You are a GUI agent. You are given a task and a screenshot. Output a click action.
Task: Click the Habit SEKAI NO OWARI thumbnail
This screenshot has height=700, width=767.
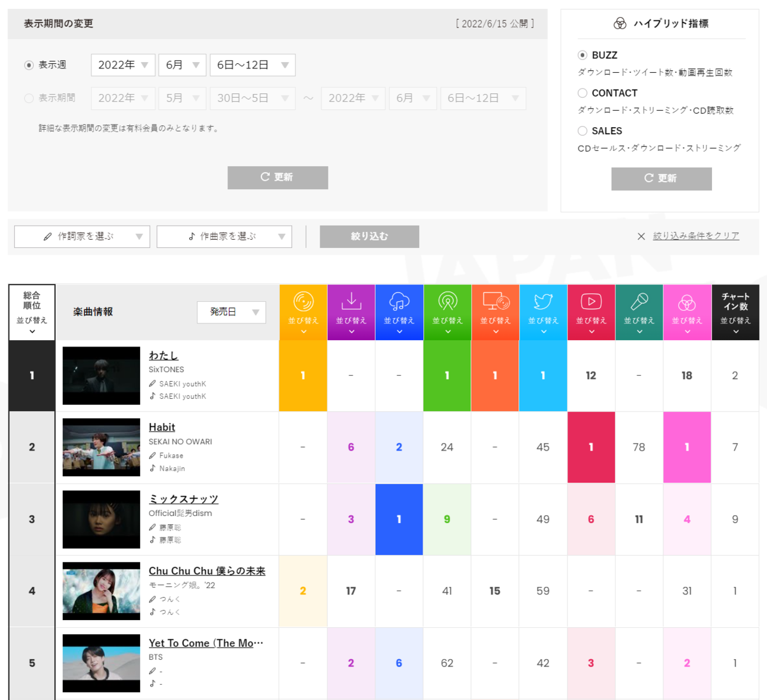coord(101,447)
